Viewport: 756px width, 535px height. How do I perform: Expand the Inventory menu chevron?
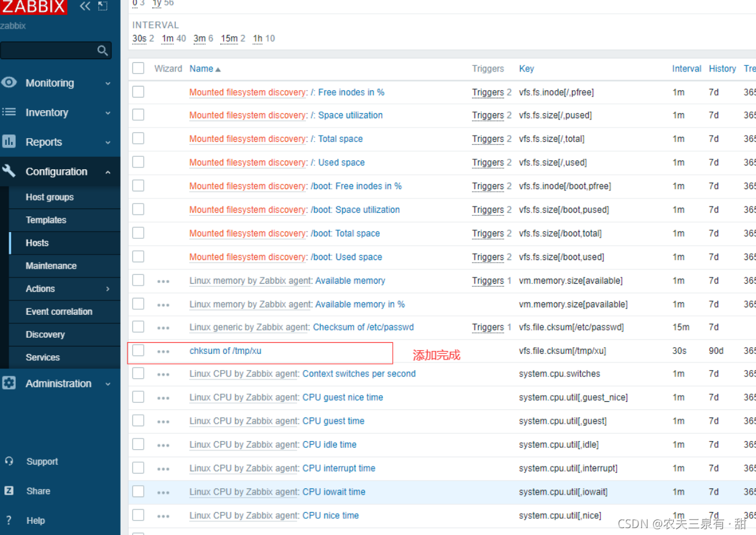pos(108,113)
